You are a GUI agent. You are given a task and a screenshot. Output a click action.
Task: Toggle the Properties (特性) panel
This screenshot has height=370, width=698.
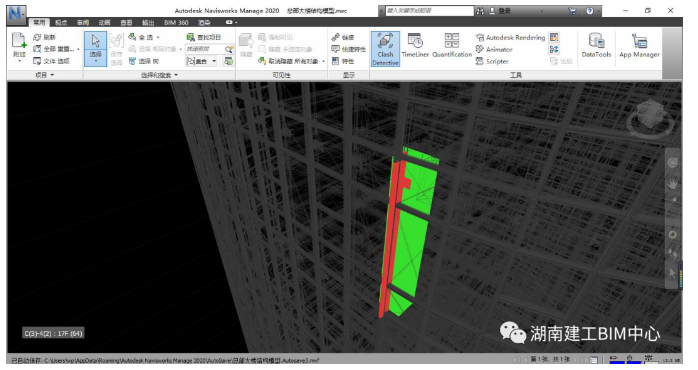(343, 61)
